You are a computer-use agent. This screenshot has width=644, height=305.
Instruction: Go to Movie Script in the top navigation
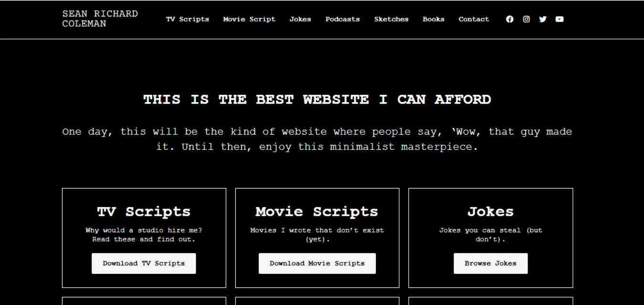(x=249, y=20)
